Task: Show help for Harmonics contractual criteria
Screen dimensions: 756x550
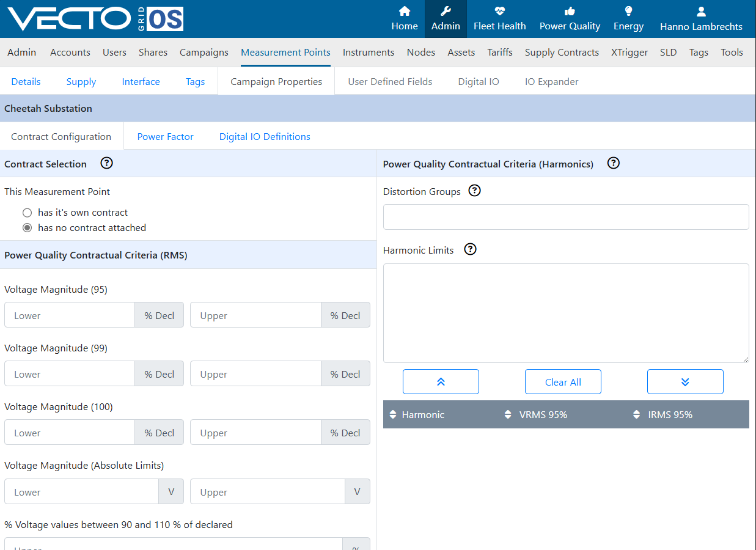Action: [614, 163]
